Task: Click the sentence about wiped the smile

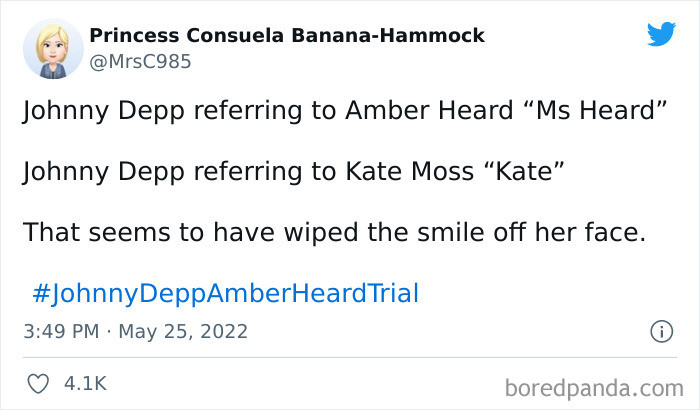Action: click(335, 232)
